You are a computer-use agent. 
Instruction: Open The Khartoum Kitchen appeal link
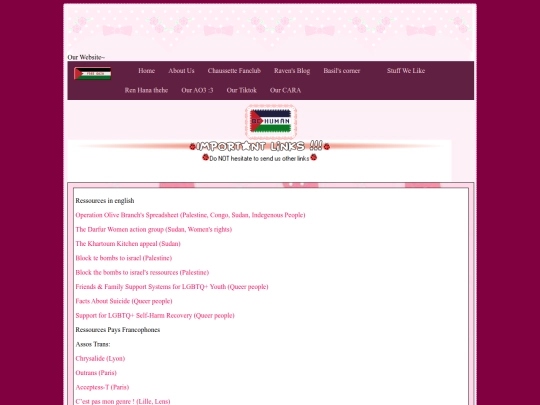coord(128,244)
